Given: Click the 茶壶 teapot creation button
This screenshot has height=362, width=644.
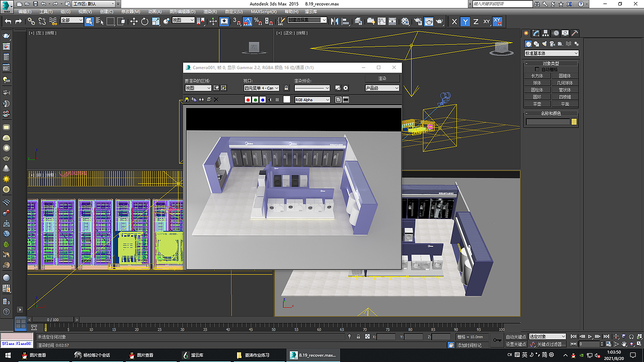Looking at the screenshot, I should [536, 104].
